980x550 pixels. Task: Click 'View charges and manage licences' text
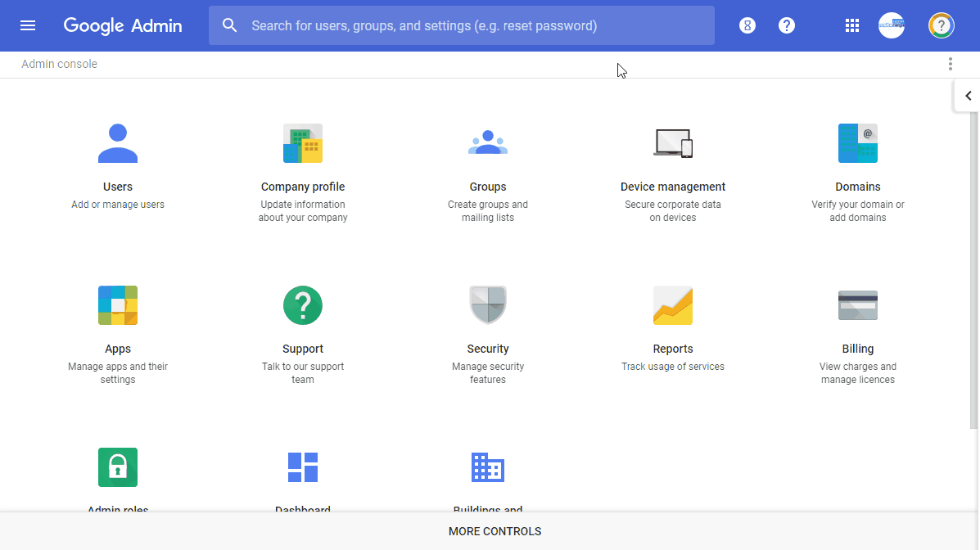pos(857,373)
